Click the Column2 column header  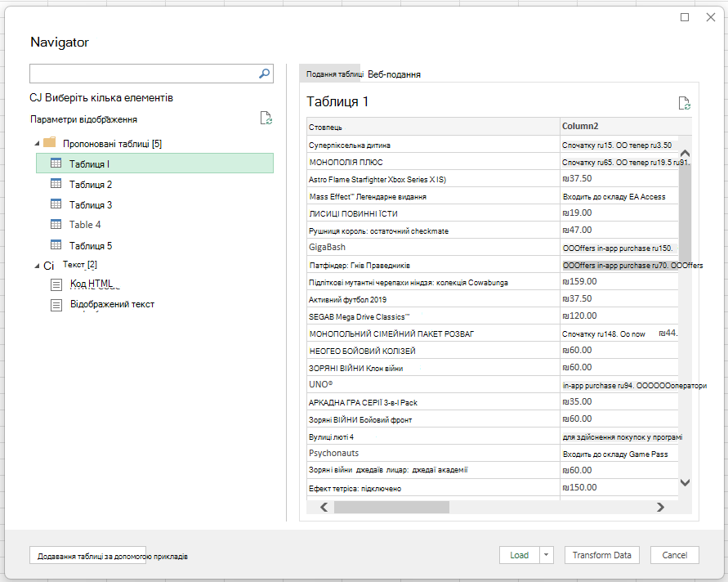(625, 127)
